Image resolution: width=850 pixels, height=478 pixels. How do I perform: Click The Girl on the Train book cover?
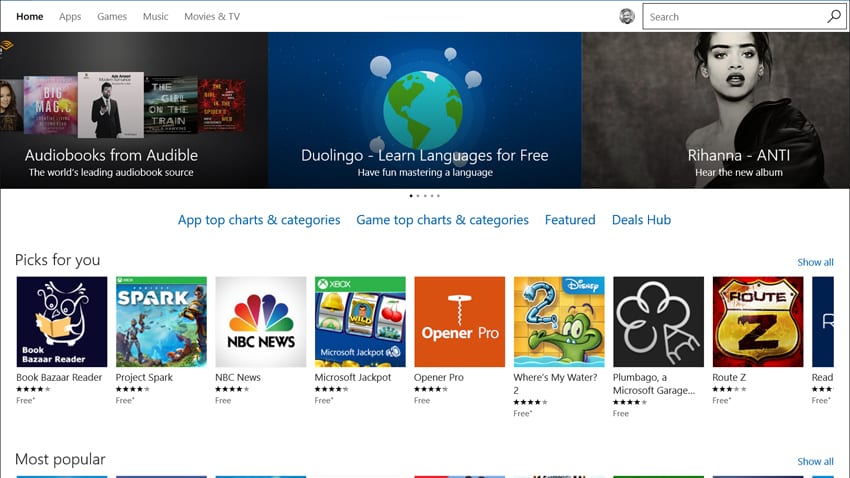[171, 105]
